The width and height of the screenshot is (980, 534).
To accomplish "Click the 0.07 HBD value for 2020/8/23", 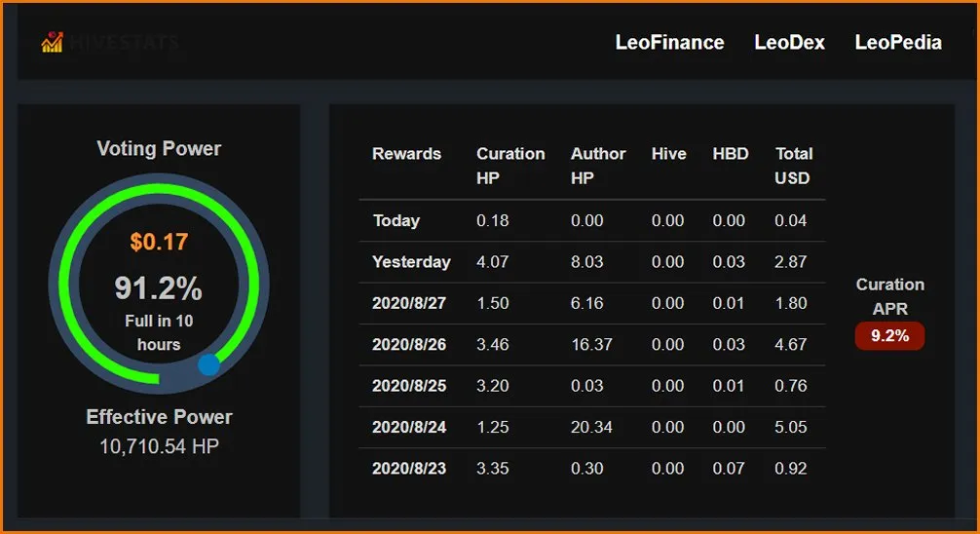I will pyautogui.click(x=729, y=469).
